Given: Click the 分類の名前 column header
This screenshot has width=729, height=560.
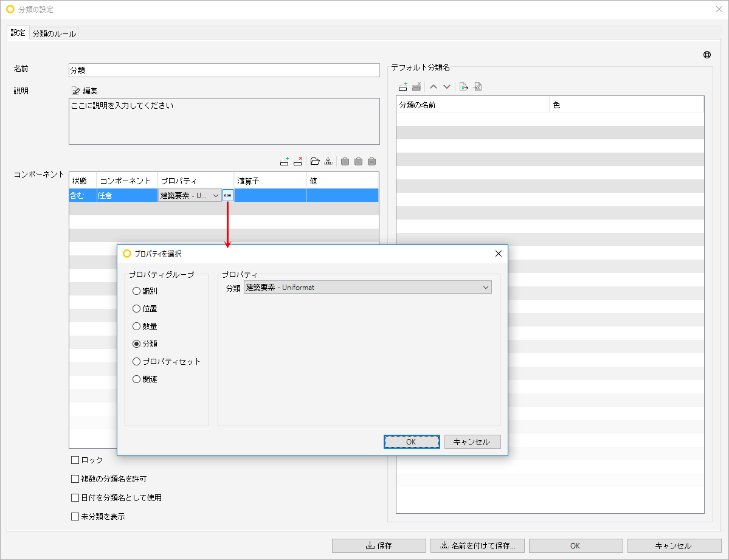Looking at the screenshot, I should click(x=473, y=105).
